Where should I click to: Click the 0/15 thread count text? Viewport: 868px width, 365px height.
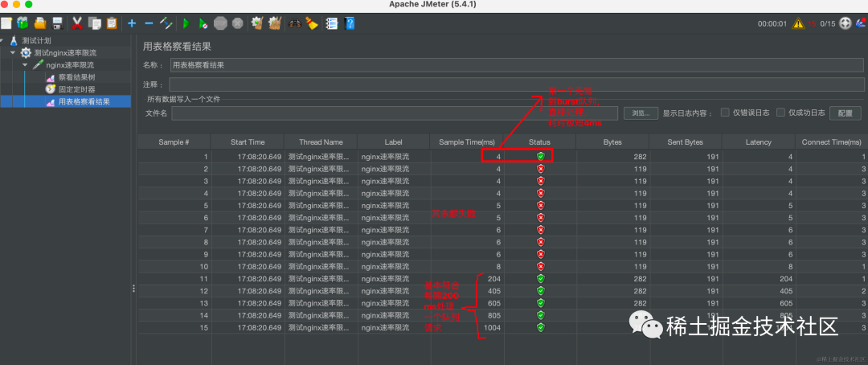828,23
